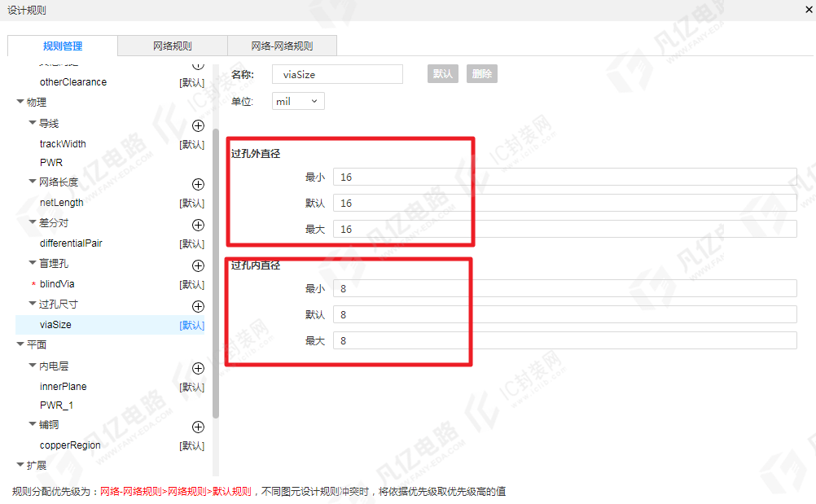Click the [默认] tag next to innerPlane
Image resolution: width=816 pixels, height=504 pixels.
coord(192,387)
